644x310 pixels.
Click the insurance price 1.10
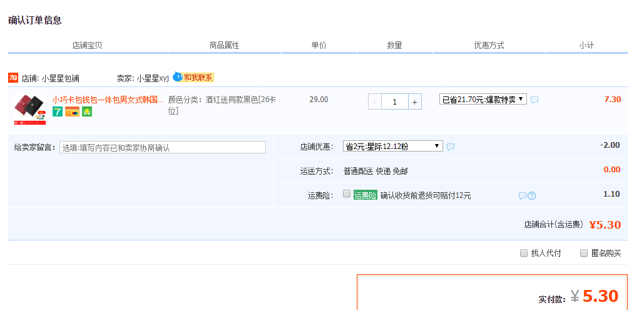click(x=611, y=194)
